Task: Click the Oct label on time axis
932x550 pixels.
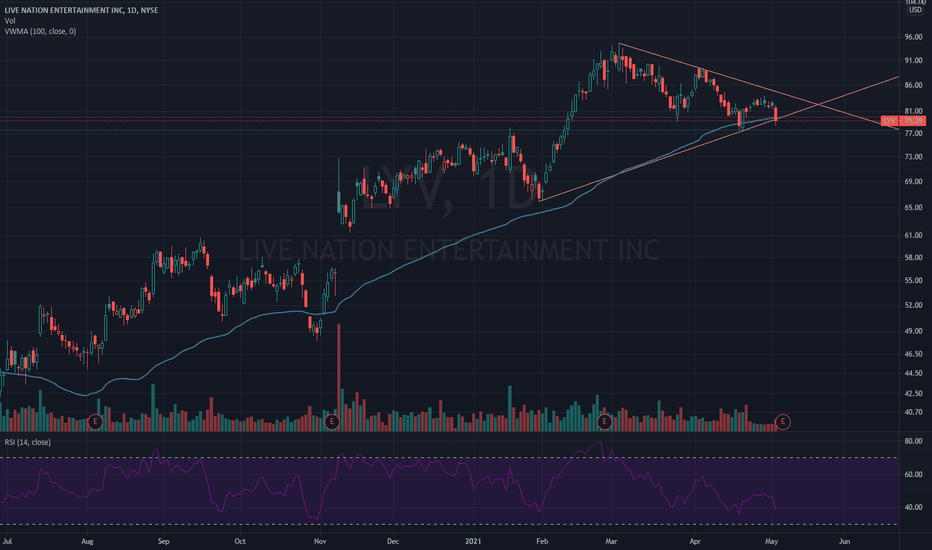Action: (x=240, y=541)
